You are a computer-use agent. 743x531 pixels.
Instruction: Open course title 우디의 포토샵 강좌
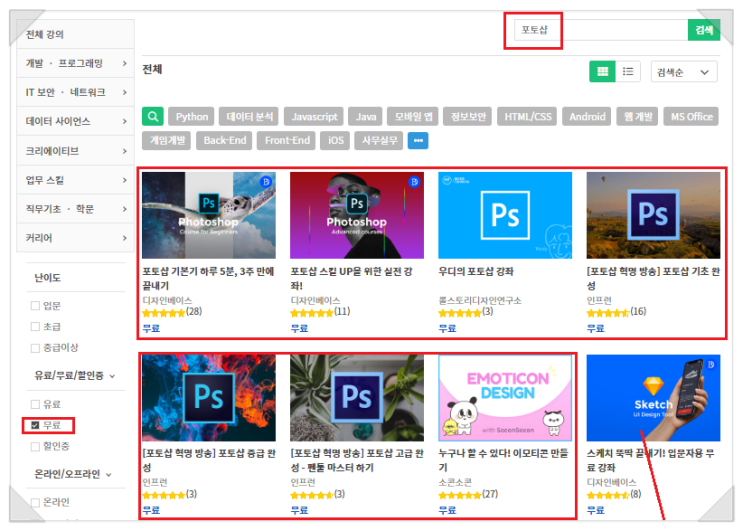(x=476, y=271)
